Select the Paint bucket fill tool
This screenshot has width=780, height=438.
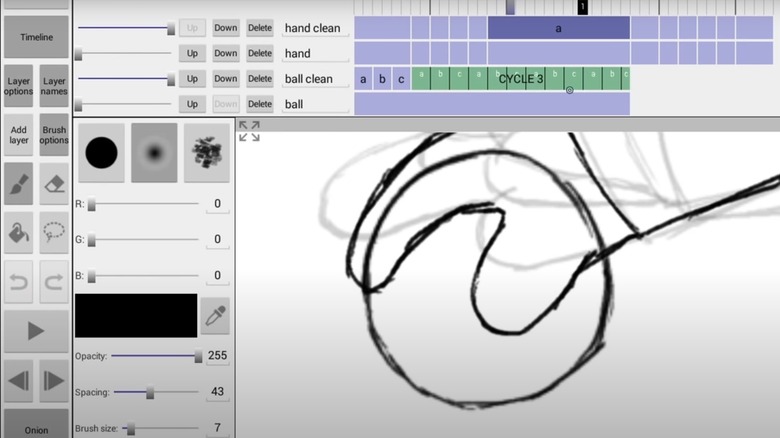[x=18, y=232]
